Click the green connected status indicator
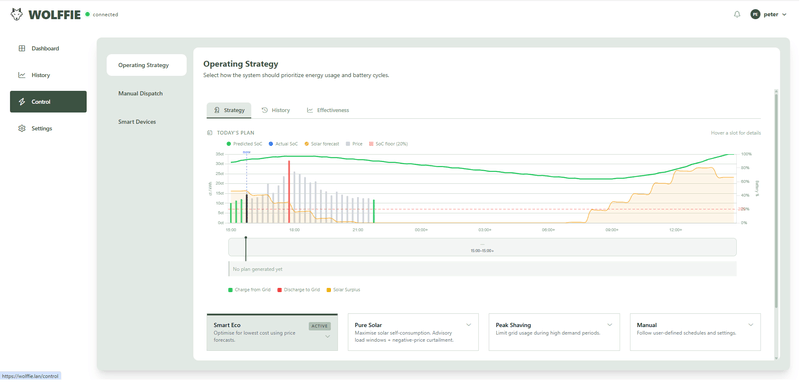Viewport: 800px width, 385px height. coord(88,14)
